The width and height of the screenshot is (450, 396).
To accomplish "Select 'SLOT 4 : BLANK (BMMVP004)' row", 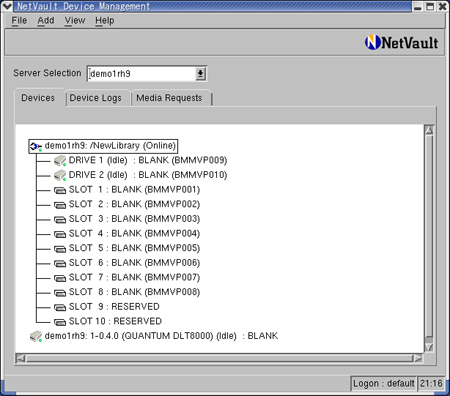I will 127,234.
